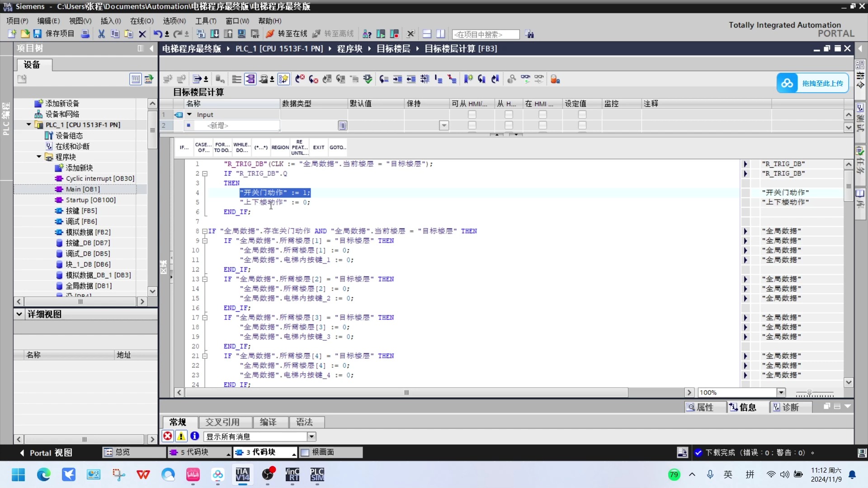Click the download to device icon
The image size is (868, 488).
pos(215,34)
